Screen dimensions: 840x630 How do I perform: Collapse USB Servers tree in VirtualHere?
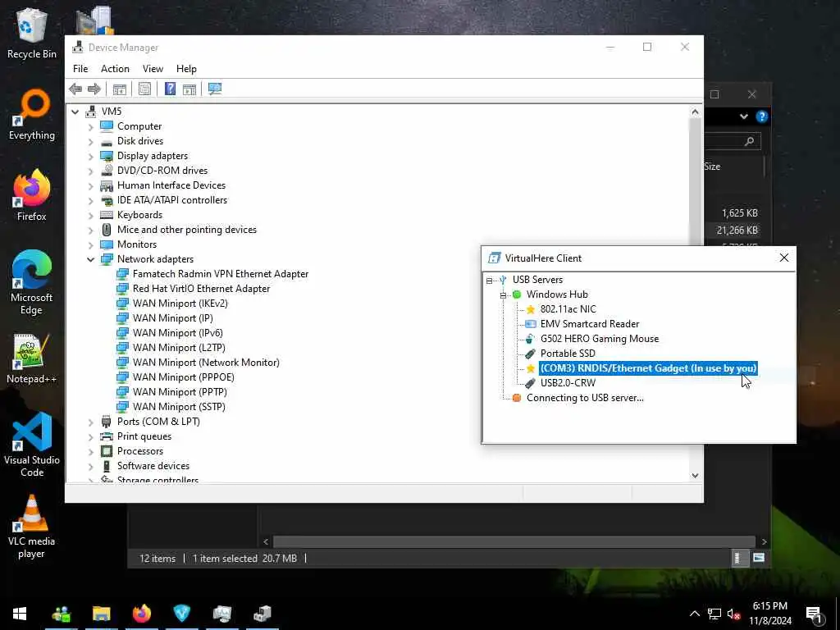coord(489,281)
